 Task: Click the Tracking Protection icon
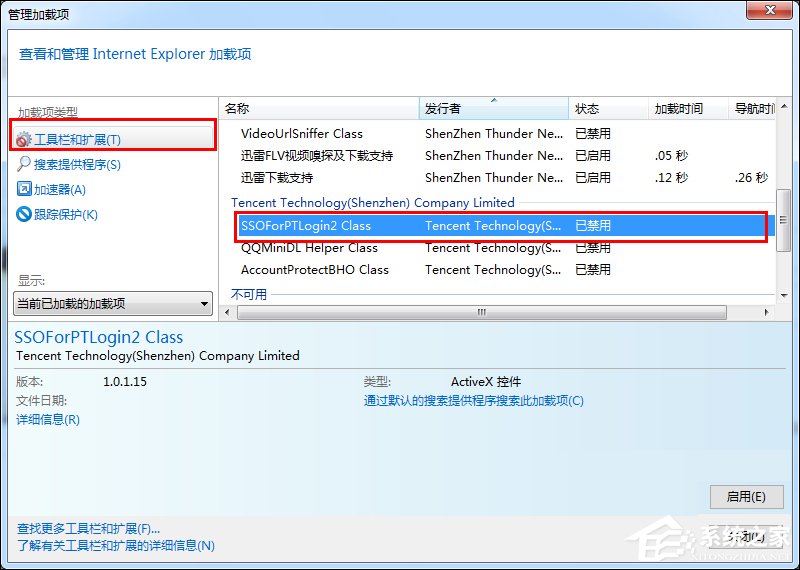pos(25,214)
